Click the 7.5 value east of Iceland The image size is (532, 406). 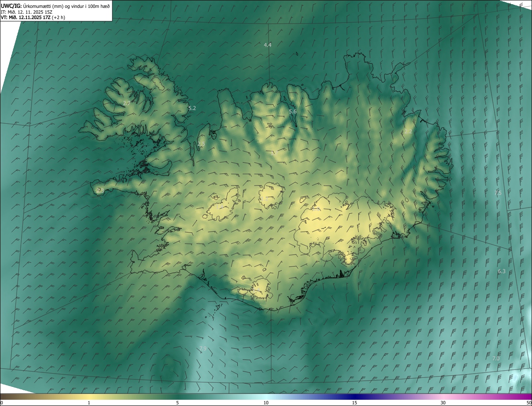[498, 193]
